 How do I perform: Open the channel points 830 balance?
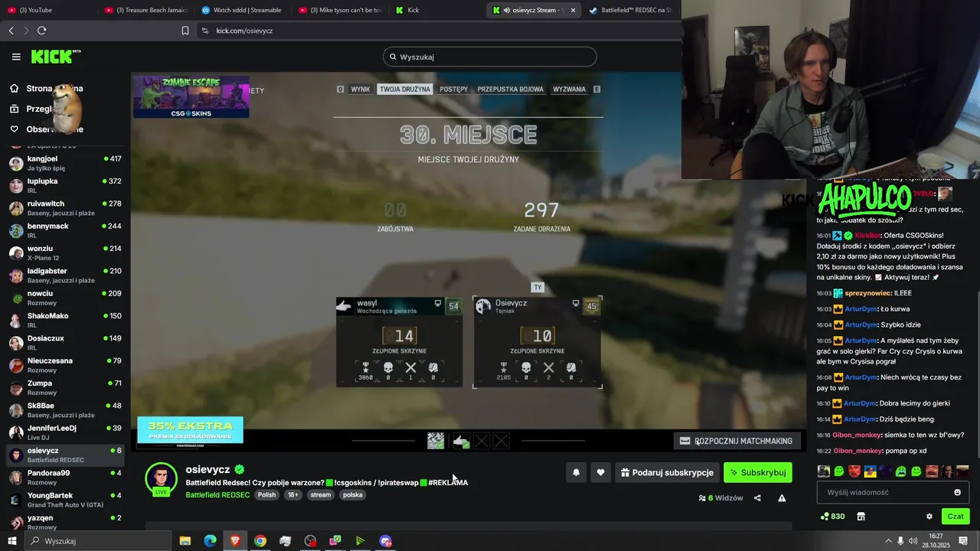pos(832,517)
